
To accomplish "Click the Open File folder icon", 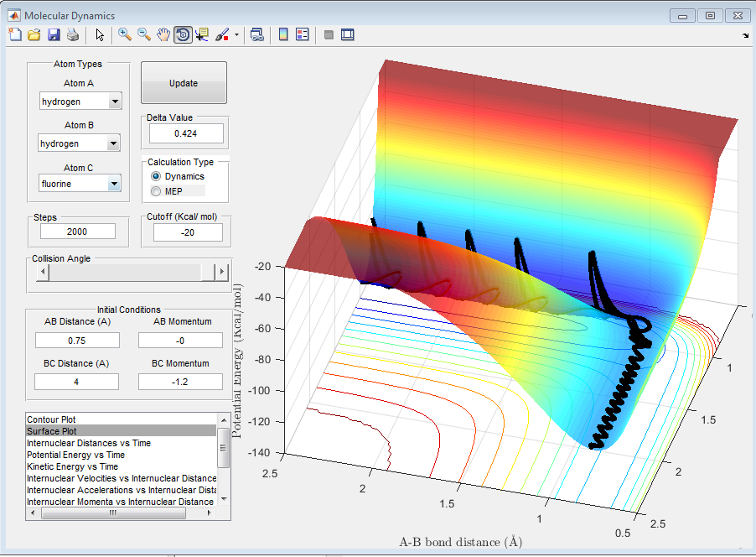I will click(x=34, y=34).
